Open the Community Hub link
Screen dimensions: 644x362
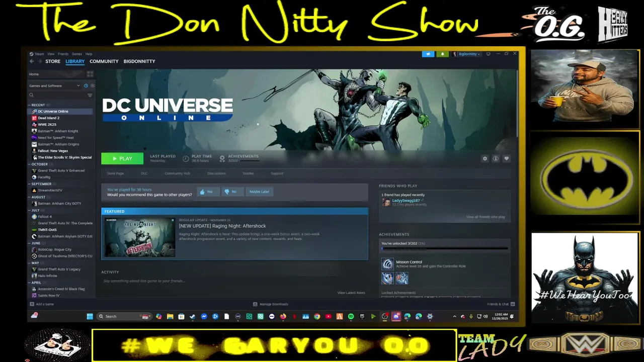pyautogui.click(x=177, y=173)
